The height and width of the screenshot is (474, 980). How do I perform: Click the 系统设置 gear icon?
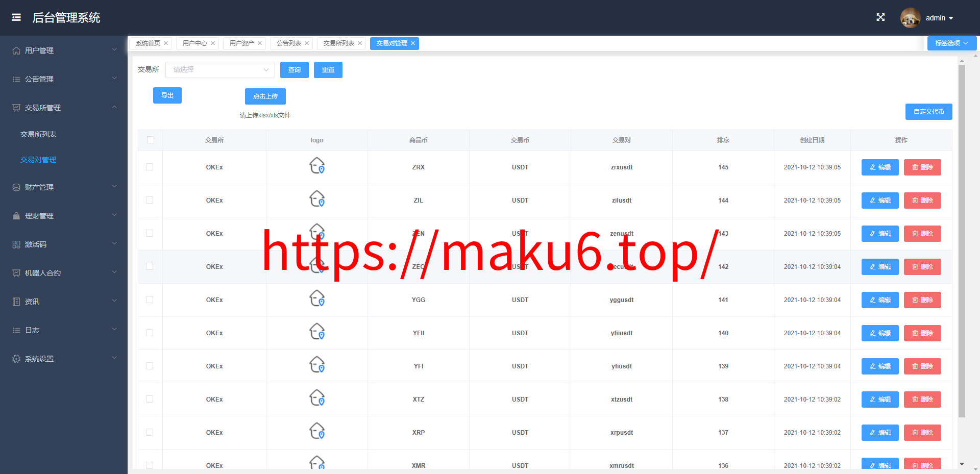tap(16, 359)
